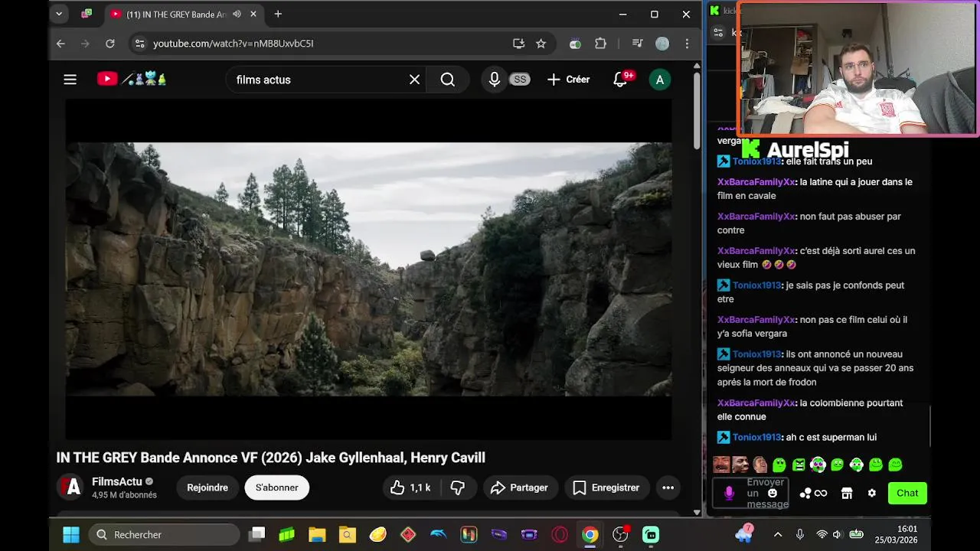
Task: Bookmark this page with the star
Action: coord(541,44)
